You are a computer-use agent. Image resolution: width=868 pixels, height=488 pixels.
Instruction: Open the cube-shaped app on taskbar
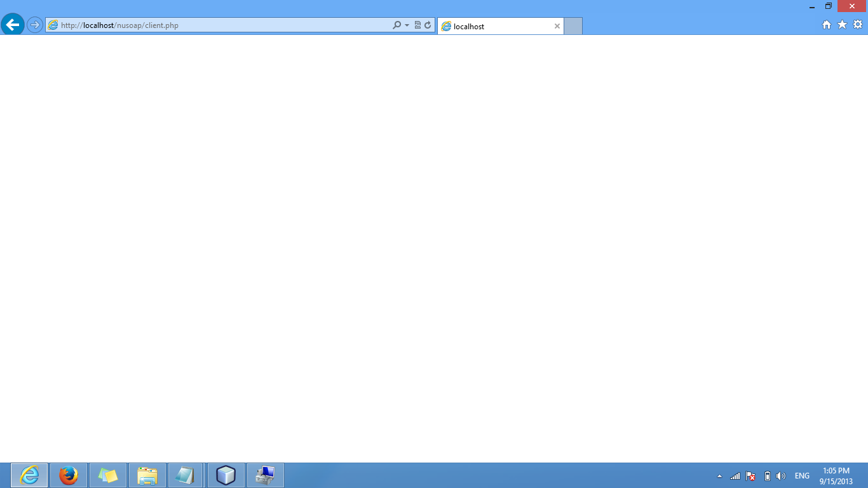pyautogui.click(x=226, y=475)
